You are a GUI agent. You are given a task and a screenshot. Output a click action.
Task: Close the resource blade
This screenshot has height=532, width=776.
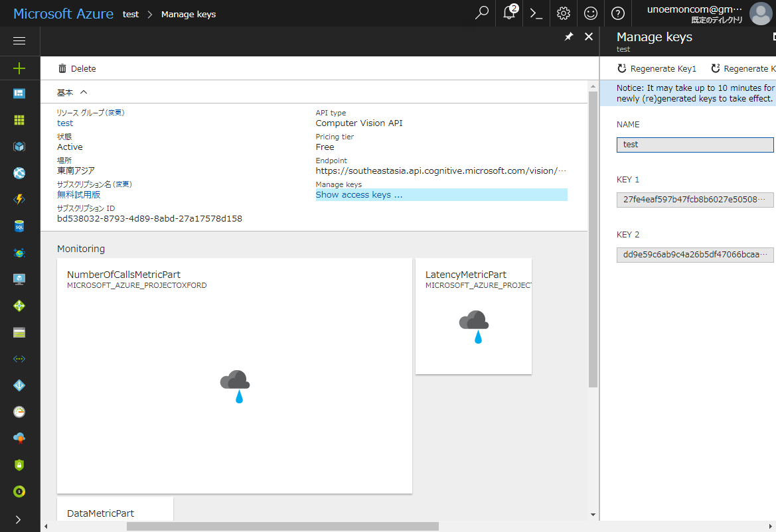coord(589,36)
